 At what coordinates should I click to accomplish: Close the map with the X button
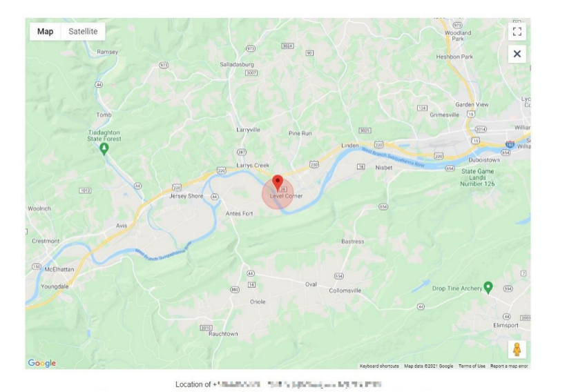click(517, 54)
